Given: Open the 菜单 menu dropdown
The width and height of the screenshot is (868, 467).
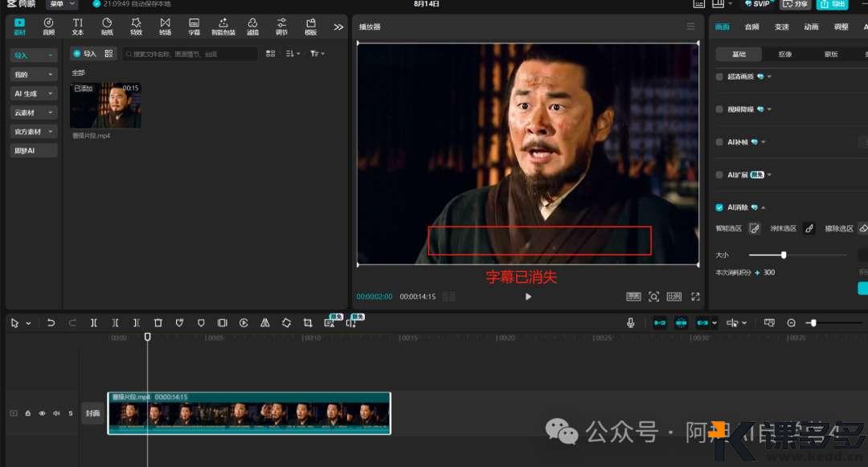Looking at the screenshot, I should coord(61,4).
